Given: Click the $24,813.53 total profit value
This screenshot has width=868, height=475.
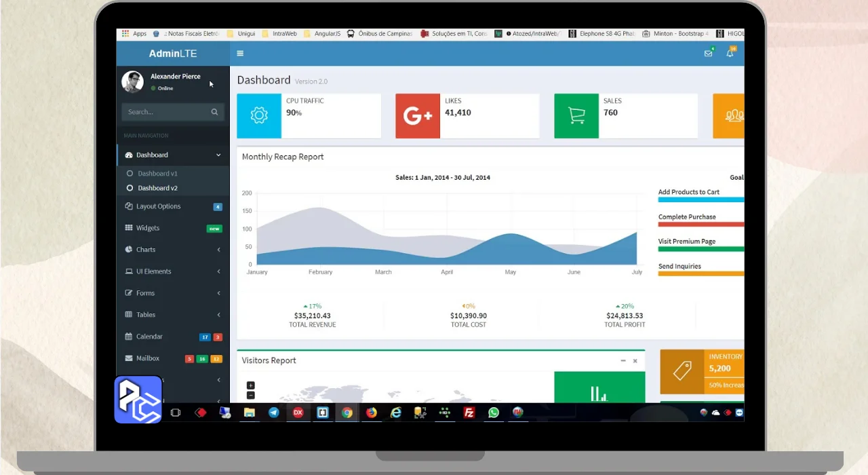Looking at the screenshot, I should [625, 316].
